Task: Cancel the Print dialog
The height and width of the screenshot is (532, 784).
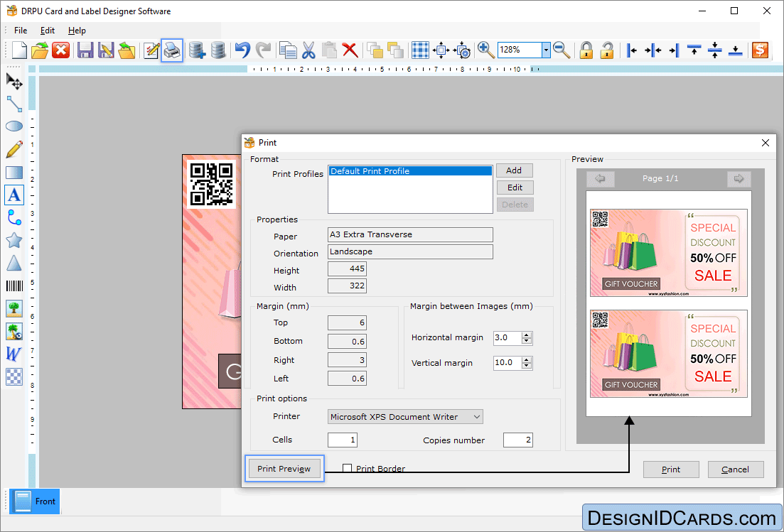Action: 736,469
